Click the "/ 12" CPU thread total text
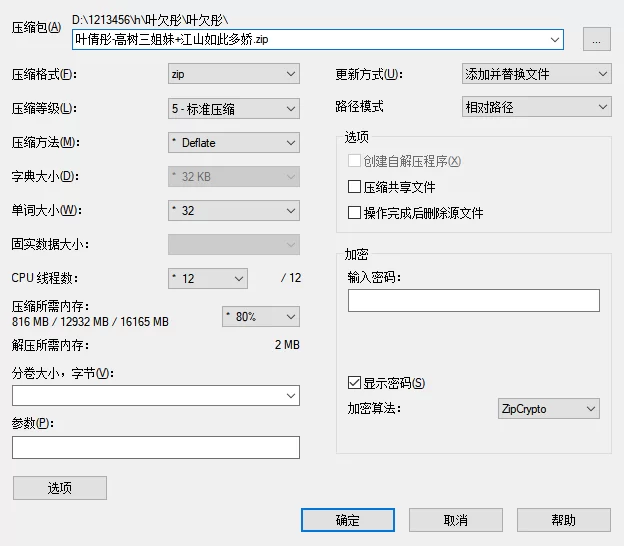This screenshot has width=624, height=546. pos(291,278)
